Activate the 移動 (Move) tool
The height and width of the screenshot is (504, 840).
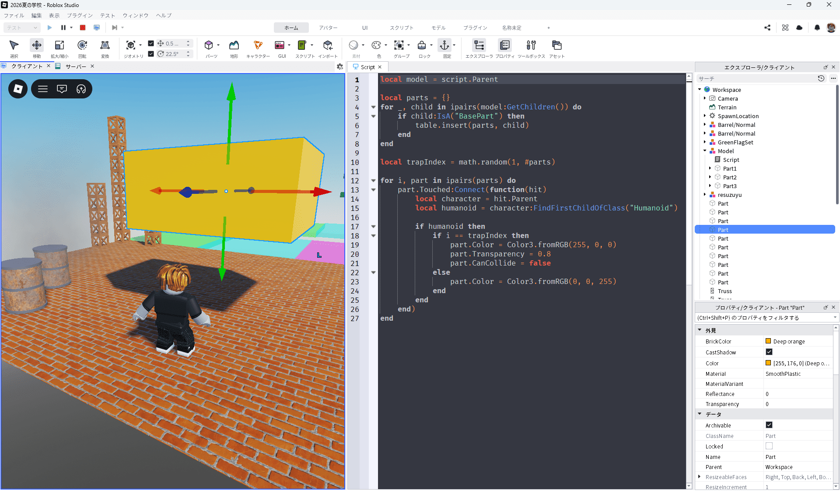point(37,48)
